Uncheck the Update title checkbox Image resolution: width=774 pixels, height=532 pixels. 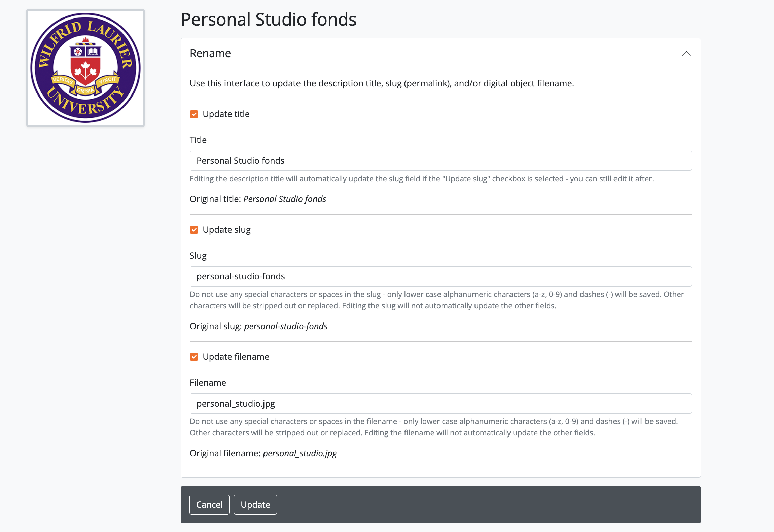(194, 114)
